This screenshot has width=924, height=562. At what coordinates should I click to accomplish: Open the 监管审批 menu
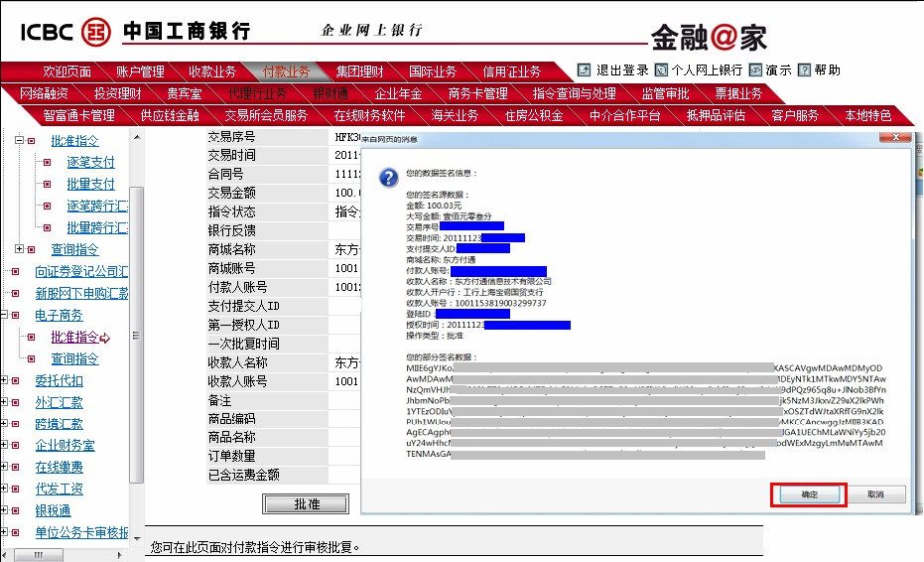click(665, 93)
